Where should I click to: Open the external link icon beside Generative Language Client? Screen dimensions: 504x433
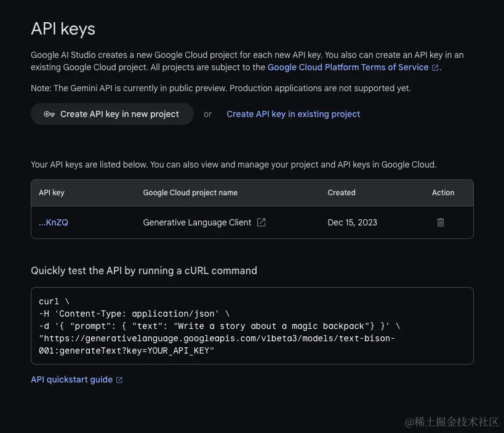pos(261,222)
